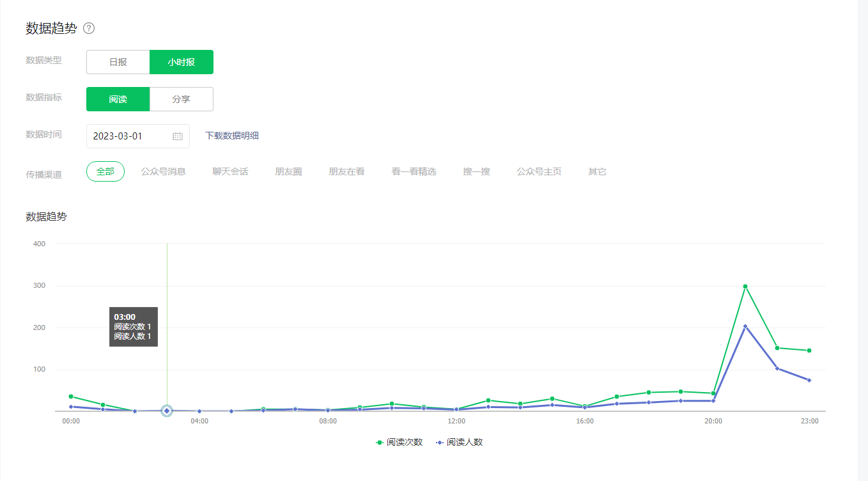
Task: Click the 数据类型 field label
Action: click(x=44, y=61)
